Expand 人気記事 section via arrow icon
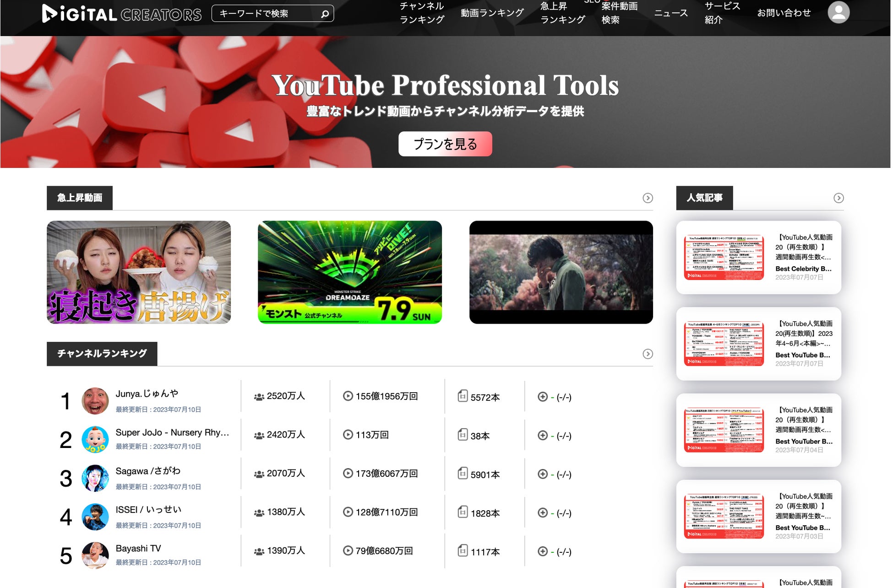The height and width of the screenshot is (588, 893). point(838,198)
